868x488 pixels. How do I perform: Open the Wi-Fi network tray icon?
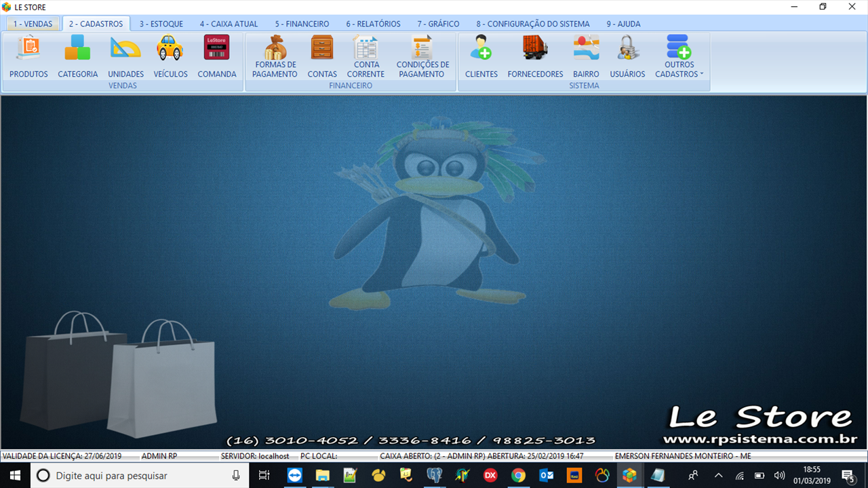[x=740, y=475]
